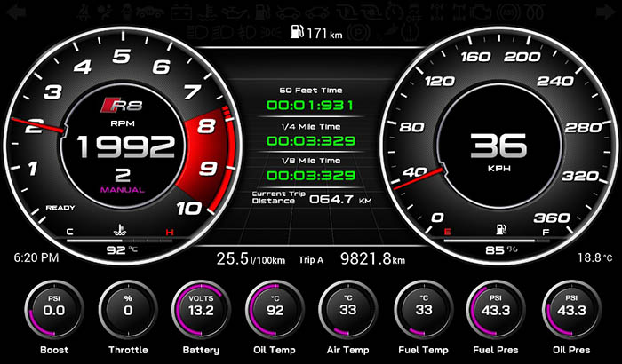Click the 171 km fuel range text
622x364 pixels.
[324, 34]
